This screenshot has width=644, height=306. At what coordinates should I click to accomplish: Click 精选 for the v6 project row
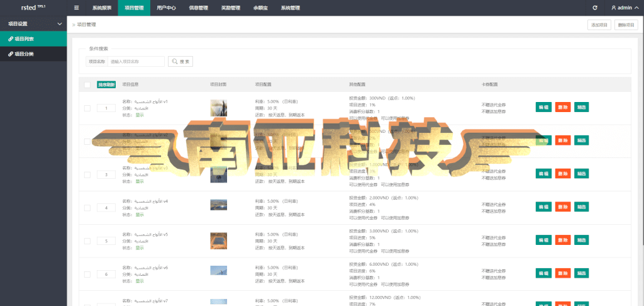click(x=582, y=273)
